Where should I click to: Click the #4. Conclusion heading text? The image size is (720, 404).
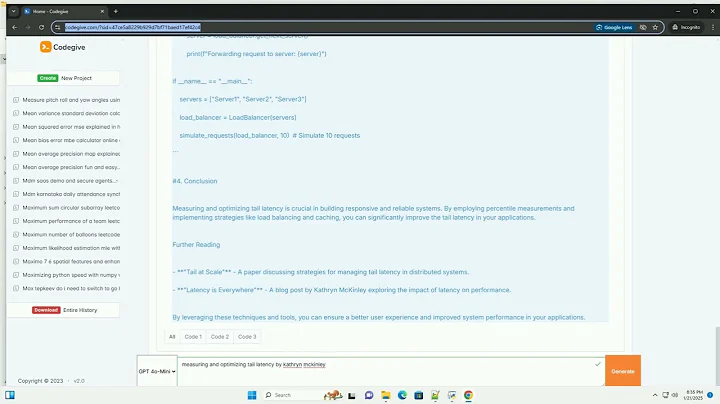click(x=195, y=181)
